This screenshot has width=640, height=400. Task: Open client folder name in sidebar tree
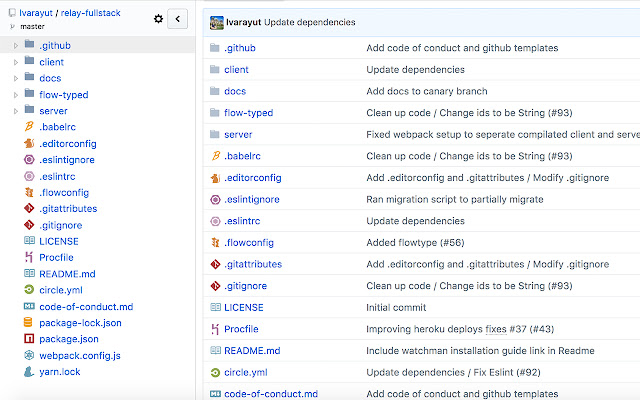point(51,62)
